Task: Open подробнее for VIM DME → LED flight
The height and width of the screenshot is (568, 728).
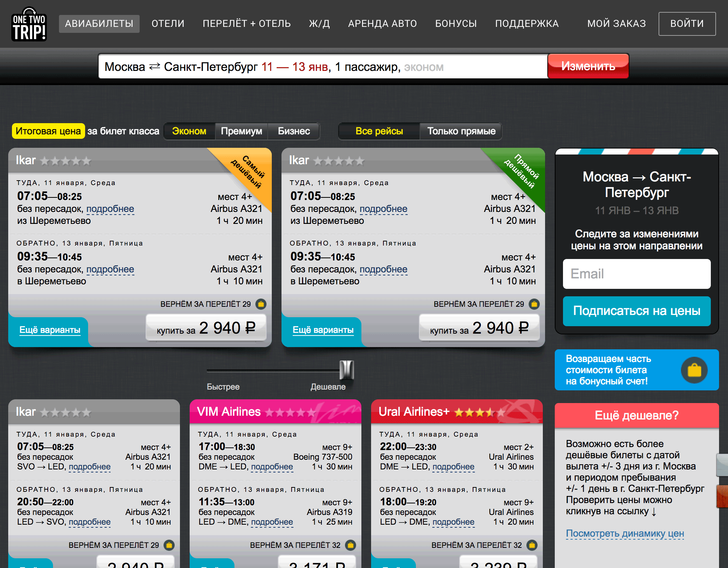Action: 272,467
